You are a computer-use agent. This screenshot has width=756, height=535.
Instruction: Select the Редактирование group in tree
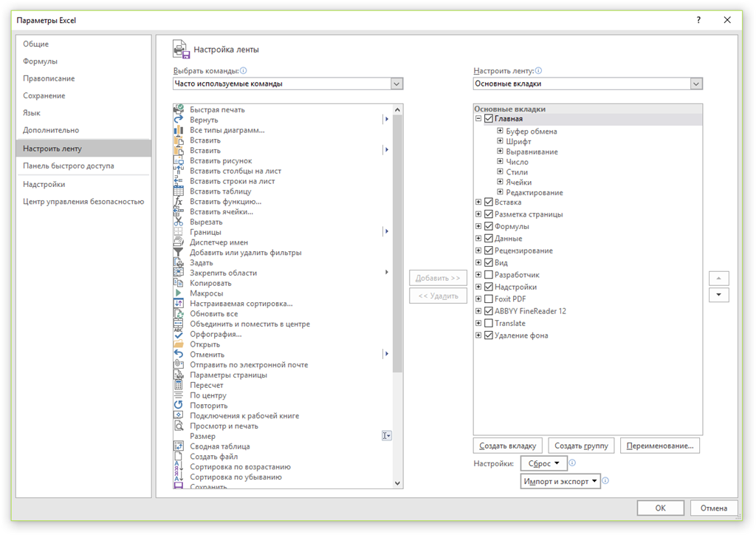tap(535, 192)
